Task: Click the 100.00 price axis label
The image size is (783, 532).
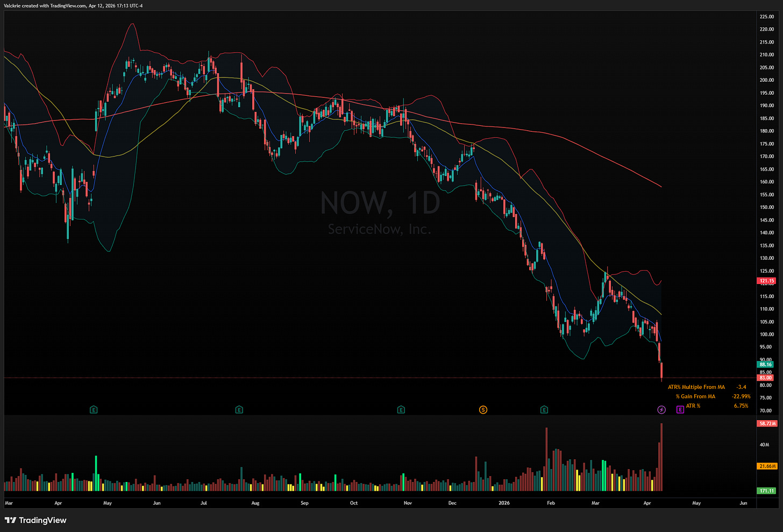Action: pos(767,335)
